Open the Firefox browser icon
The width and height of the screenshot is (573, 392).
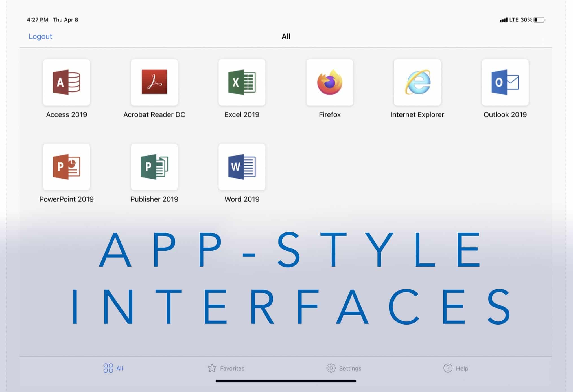pos(330,82)
